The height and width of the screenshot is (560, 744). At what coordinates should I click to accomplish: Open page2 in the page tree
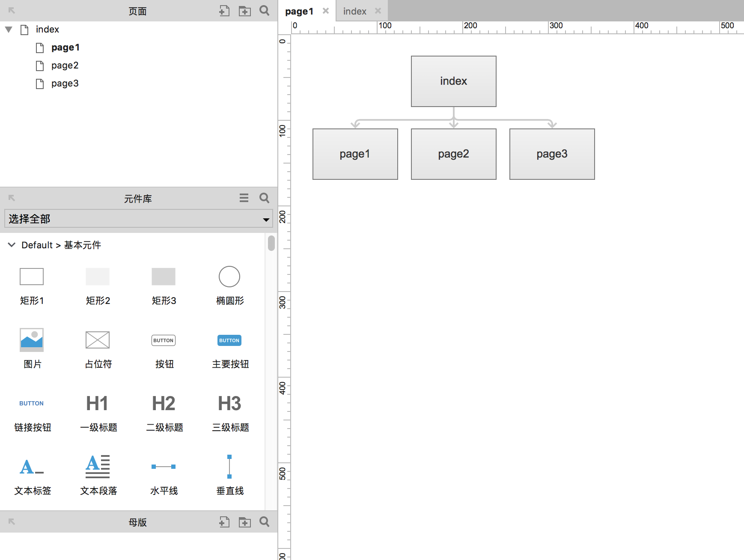[65, 66]
